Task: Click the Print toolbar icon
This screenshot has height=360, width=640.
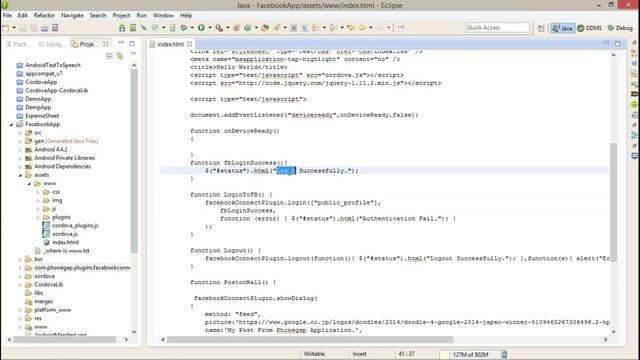Action: point(44,28)
